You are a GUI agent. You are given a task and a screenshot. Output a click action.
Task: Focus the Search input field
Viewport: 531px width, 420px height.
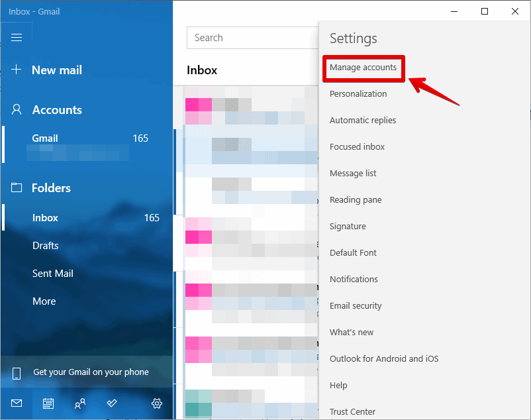pyautogui.click(x=252, y=38)
